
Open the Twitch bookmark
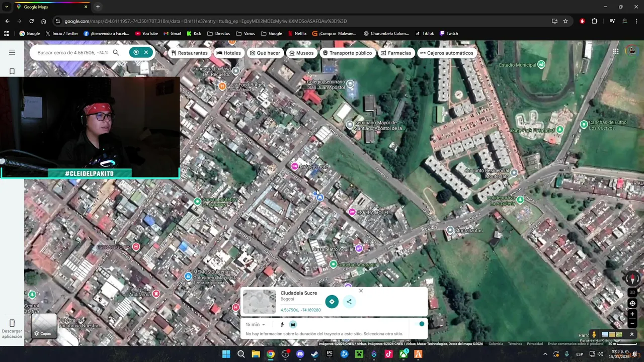pyautogui.click(x=449, y=34)
